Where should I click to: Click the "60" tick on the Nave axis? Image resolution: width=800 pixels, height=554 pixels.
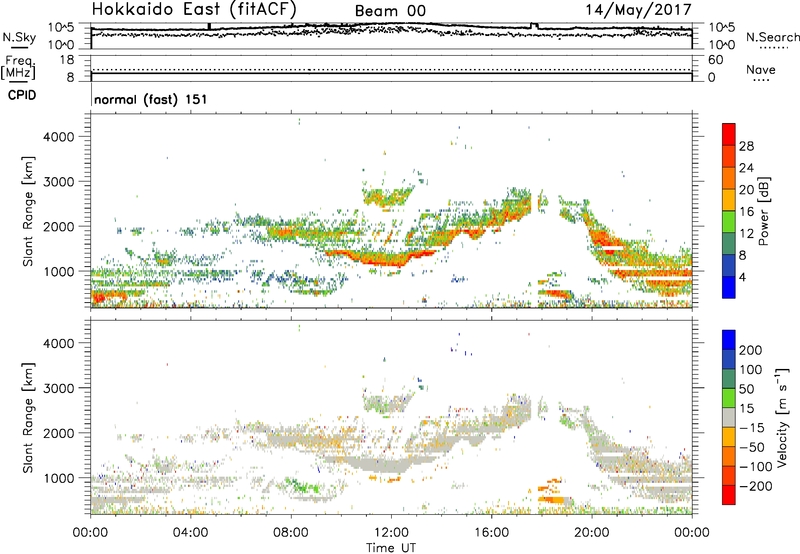tap(715, 60)
